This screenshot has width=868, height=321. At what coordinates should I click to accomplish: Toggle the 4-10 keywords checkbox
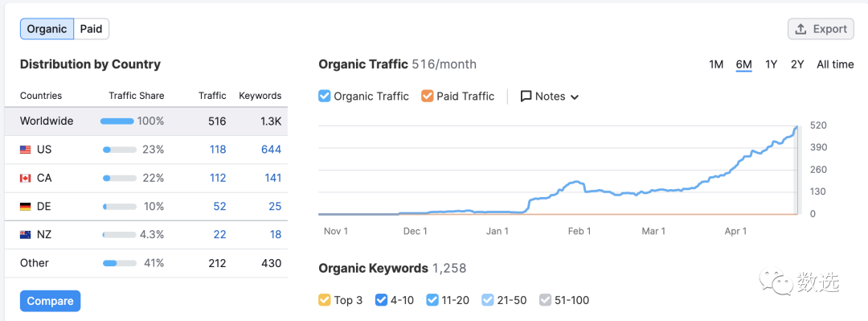click(381, 301)
